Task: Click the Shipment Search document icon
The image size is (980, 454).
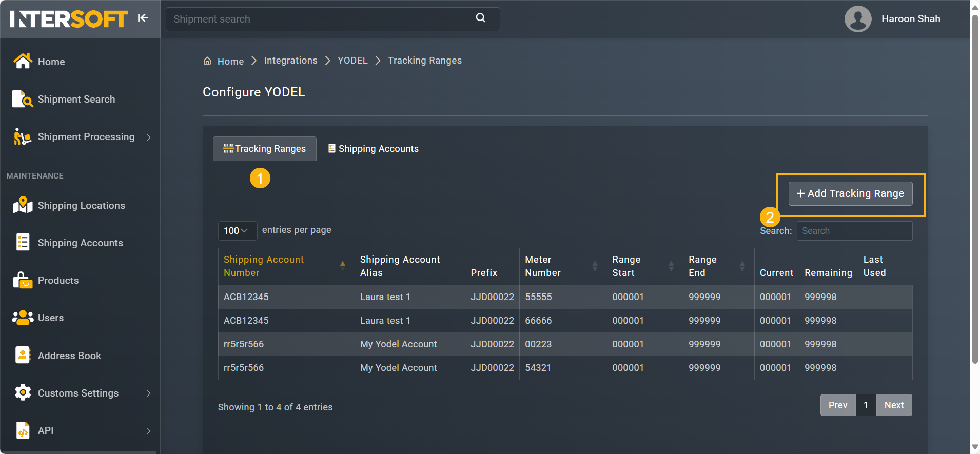Action: (x=23, y=99)
